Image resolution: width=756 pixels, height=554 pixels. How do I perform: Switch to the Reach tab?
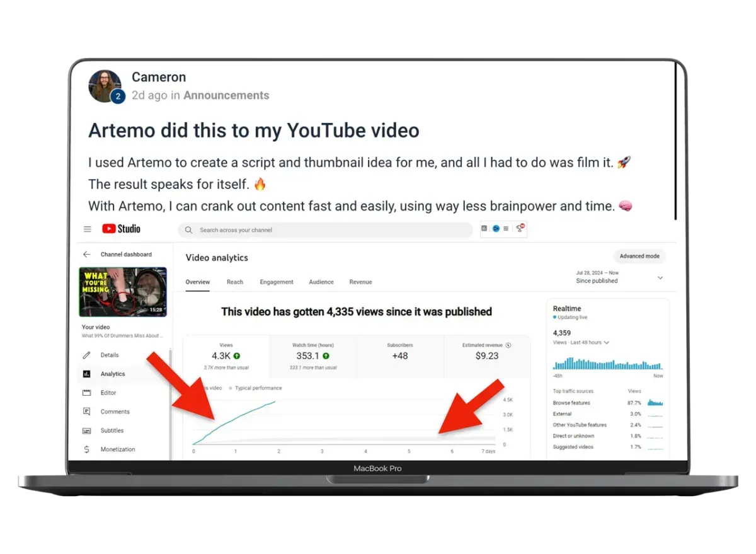[235, 282]
